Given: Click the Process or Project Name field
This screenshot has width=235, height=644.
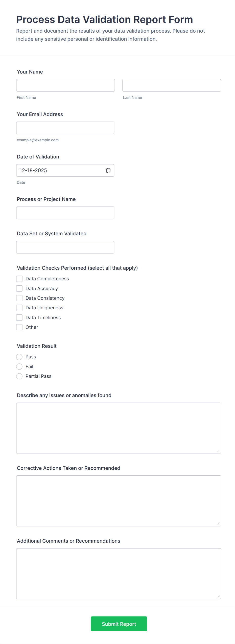Looking at the screenshot, I should coord(65,213).
